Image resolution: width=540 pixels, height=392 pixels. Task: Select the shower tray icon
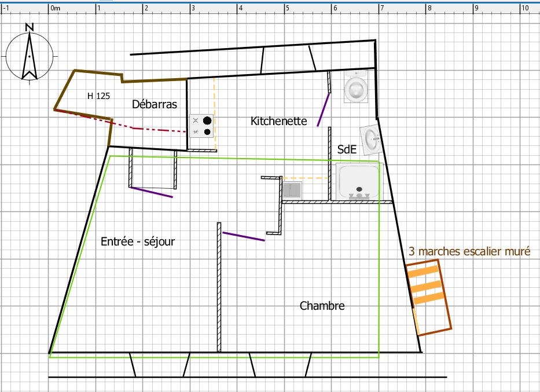[x=359, y=182]
